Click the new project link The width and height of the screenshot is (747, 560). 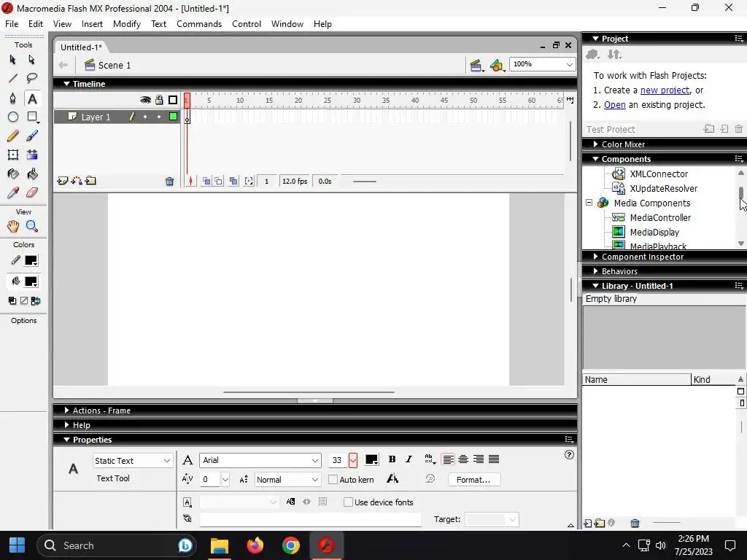(x=665, y=90)
